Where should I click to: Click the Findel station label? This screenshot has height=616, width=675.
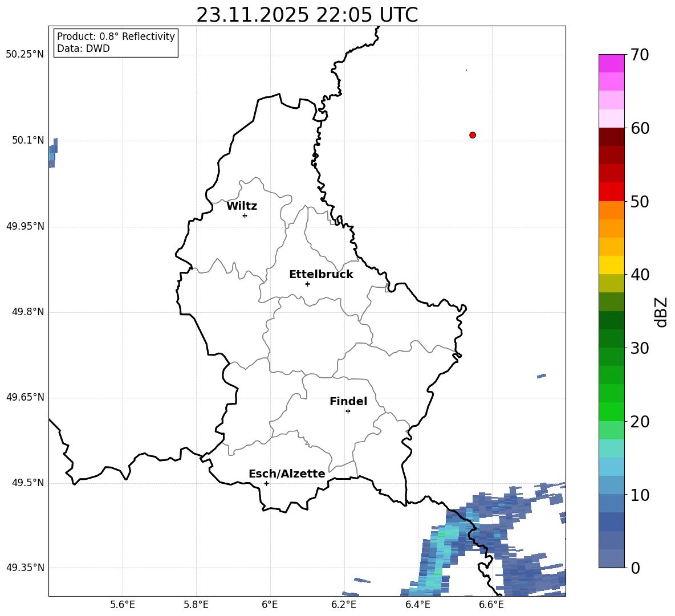point(348,401)
